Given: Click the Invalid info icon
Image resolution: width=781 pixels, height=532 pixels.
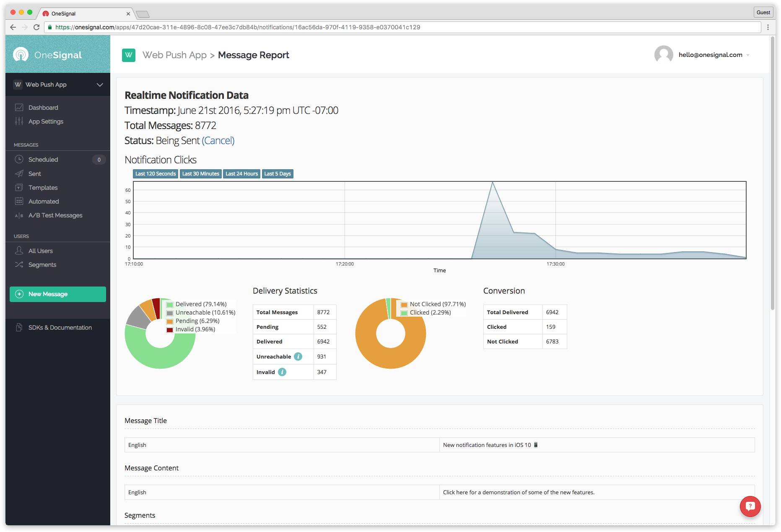Looking at the screenshot, I should click(282, 372).
